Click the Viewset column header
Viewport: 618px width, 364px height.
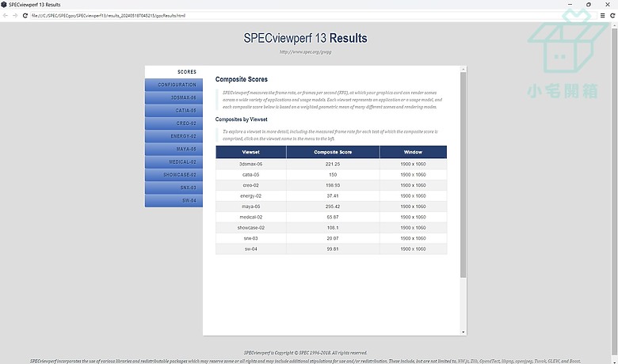click(250, 152)
